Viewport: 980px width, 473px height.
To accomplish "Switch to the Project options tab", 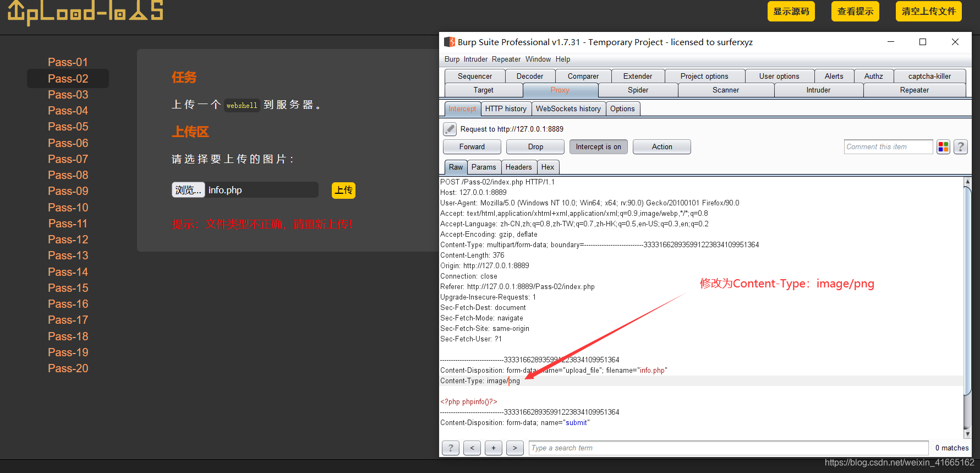I will (704, 76).
